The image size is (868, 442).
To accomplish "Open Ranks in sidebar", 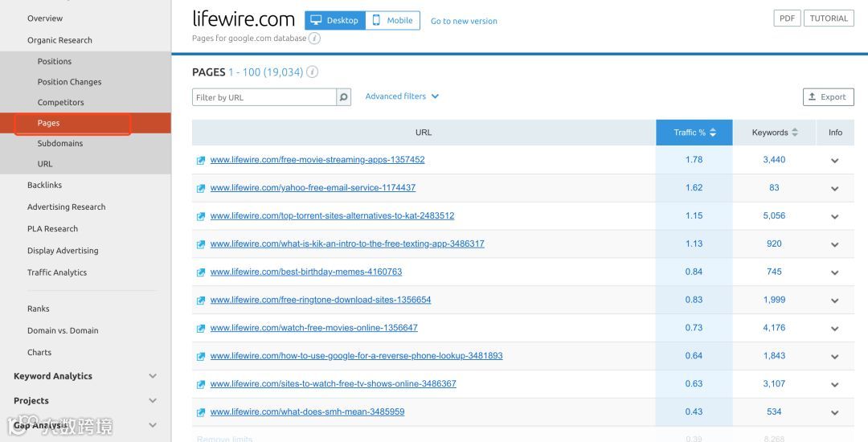I will 39,309.
